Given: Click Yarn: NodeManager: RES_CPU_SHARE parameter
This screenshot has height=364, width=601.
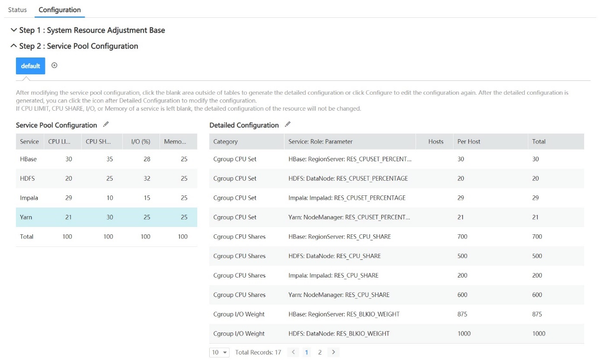Looking at the screenshot, I should pos(339,295).
